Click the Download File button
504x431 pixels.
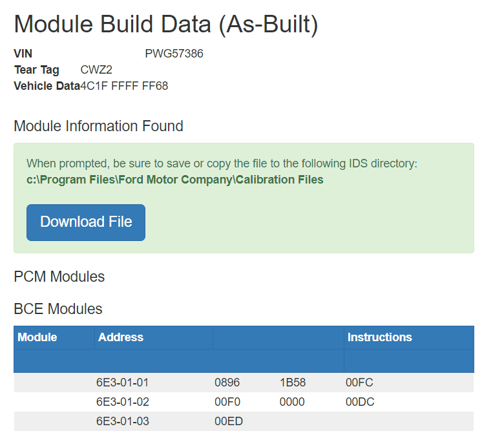86,222
